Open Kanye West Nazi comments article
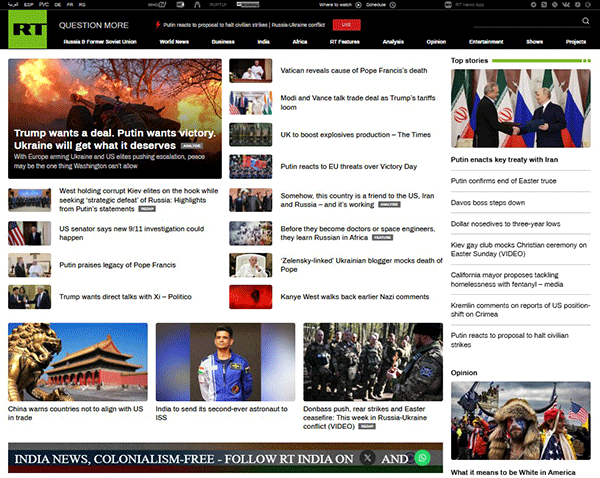The height and width of the screenshot is (478, 600). point(355,297)
